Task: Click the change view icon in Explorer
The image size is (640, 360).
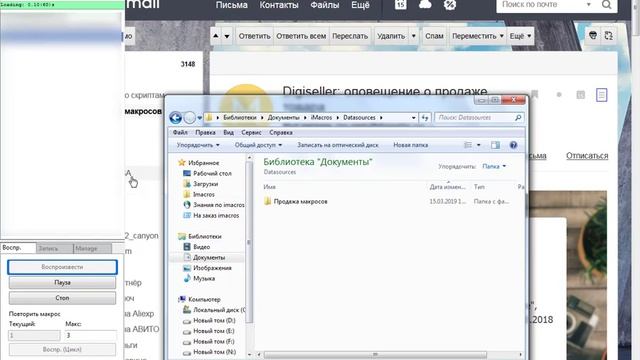Action: tap(468, 145)
